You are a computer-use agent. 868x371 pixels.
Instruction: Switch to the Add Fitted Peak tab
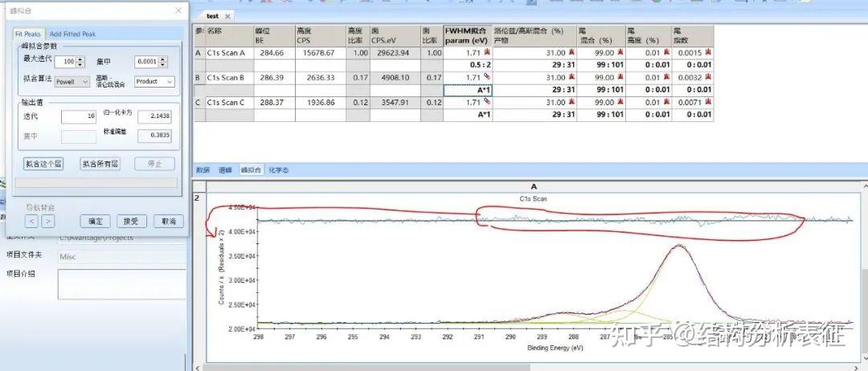point(72,34)
